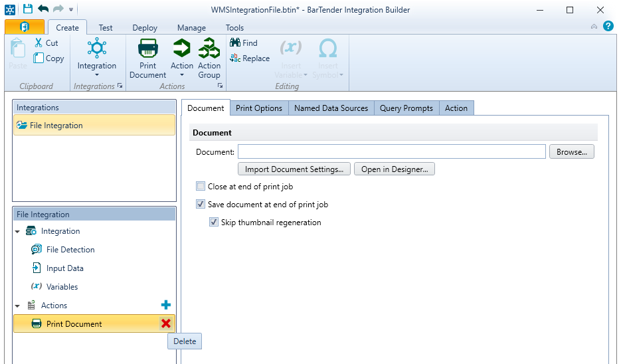The image size is (621, 364).
Task: Uncheck Skip thumbnail regeneration
Action: (214, 222)
